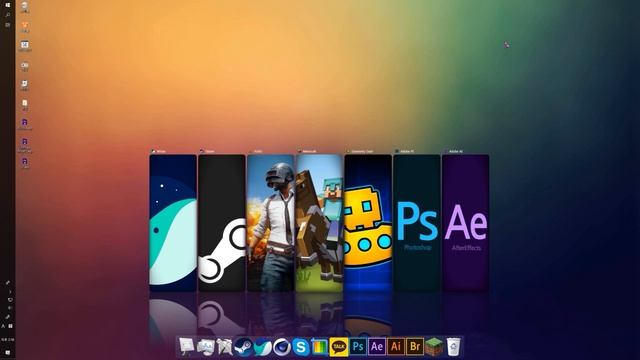Screen dimensions: 640x360
Task: Launch PUBG from the soldier tile
Action: coord(270,223)
